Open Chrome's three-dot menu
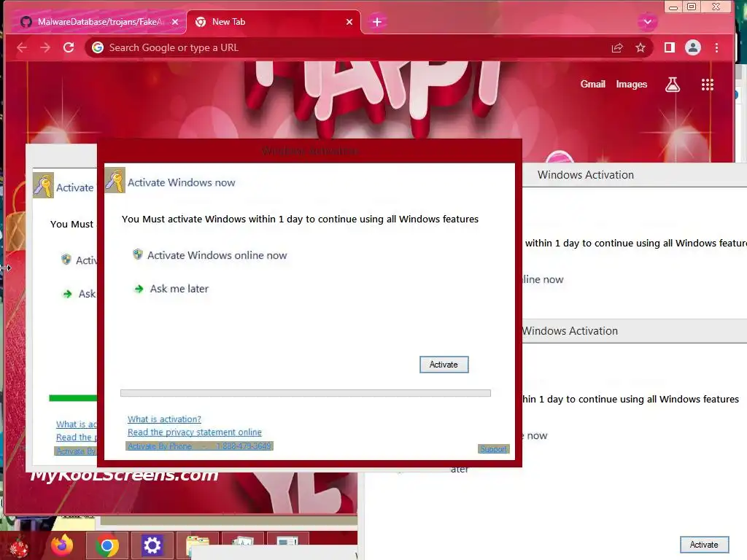This screenshot has width=747, height=560. pyautogui.click(x=716, y=47)
